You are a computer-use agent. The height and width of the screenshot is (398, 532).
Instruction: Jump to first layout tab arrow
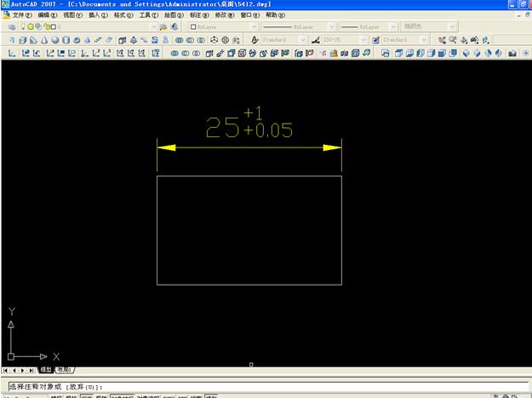click(x=6, y=370)
